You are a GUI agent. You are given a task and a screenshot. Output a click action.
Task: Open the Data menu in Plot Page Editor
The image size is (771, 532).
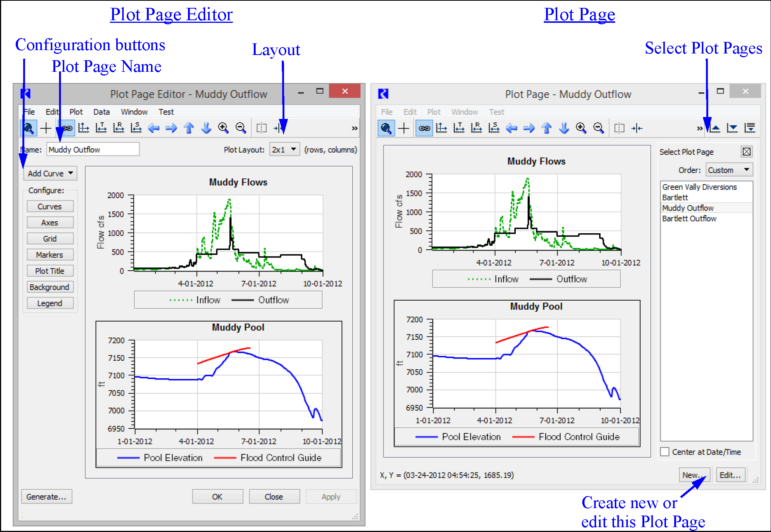click(x=101, y=112)
